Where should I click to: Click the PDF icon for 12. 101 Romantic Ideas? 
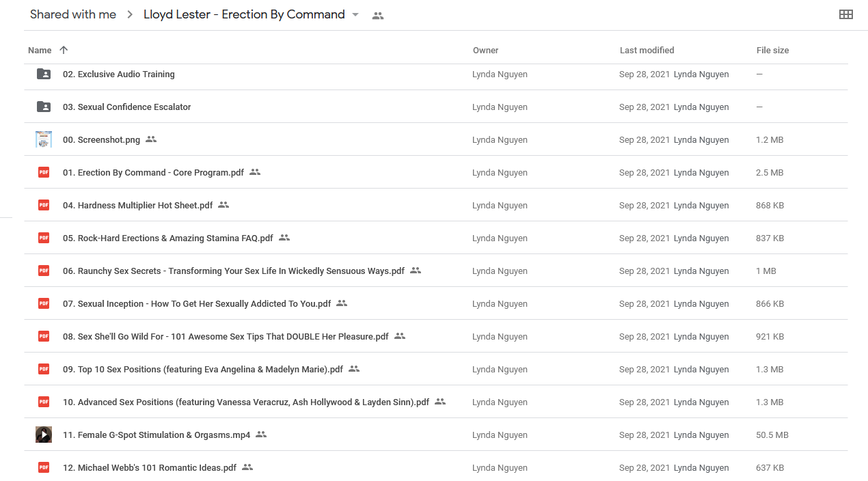pyautogui.click(x=44, y=467)
